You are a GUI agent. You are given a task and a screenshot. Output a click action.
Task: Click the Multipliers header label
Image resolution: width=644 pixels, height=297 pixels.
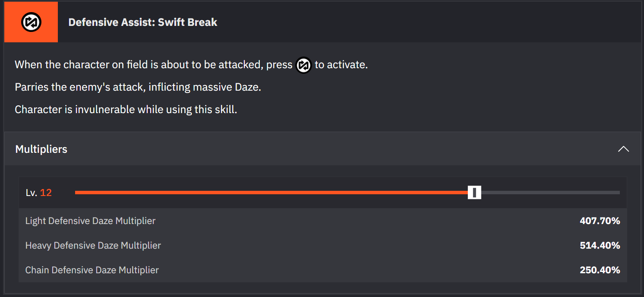click(41, 149)
